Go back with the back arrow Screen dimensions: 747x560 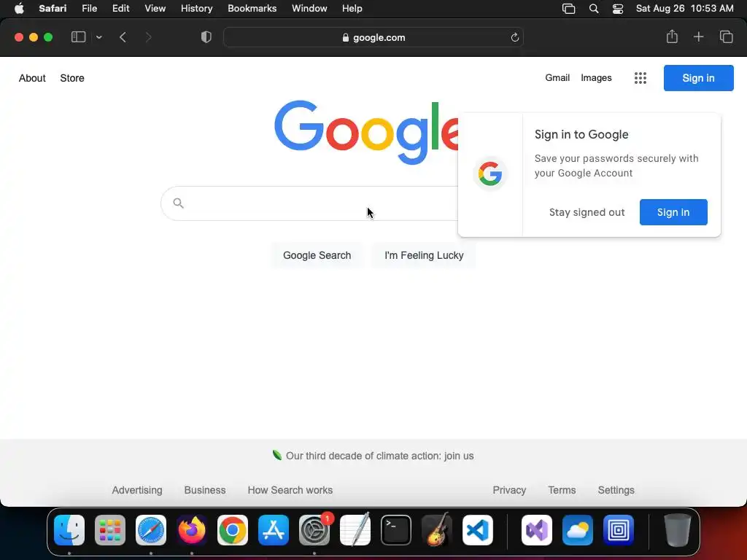pyautogui.click(x=123, y=37)
